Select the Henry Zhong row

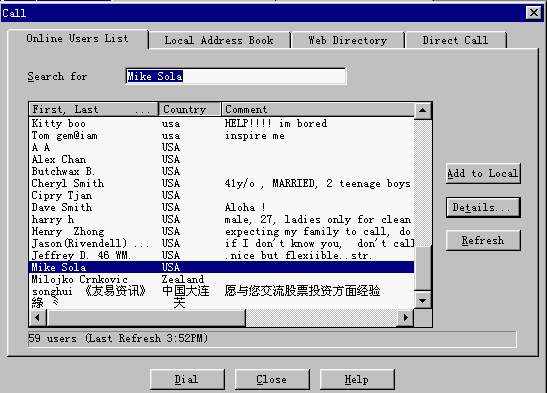pyautogui.click(x=222, y=232)
